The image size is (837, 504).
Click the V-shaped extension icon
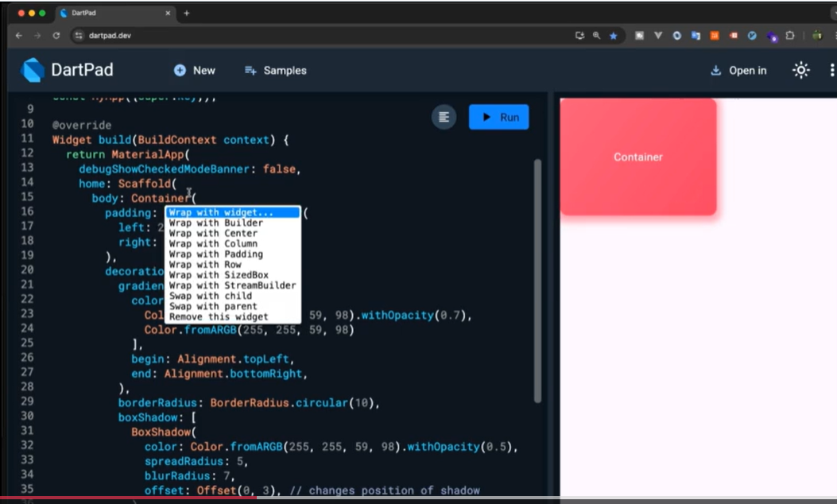point(657,35)
